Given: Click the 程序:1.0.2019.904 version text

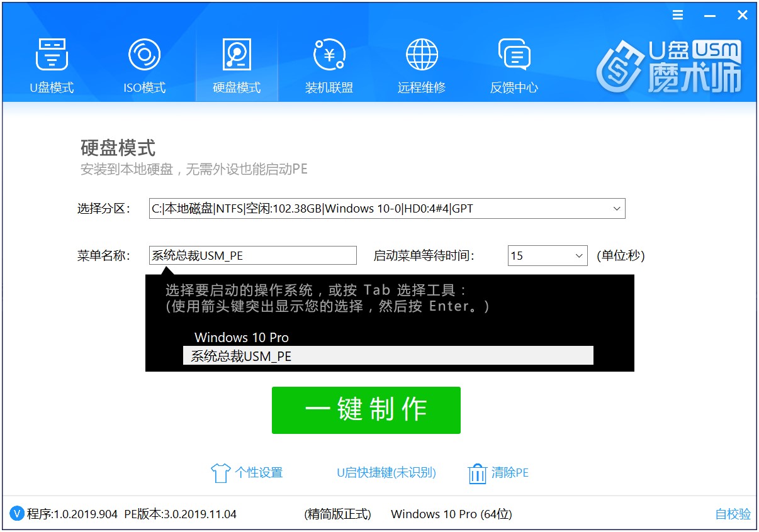Looking at the screenshot, I should (x=72, y=514).
